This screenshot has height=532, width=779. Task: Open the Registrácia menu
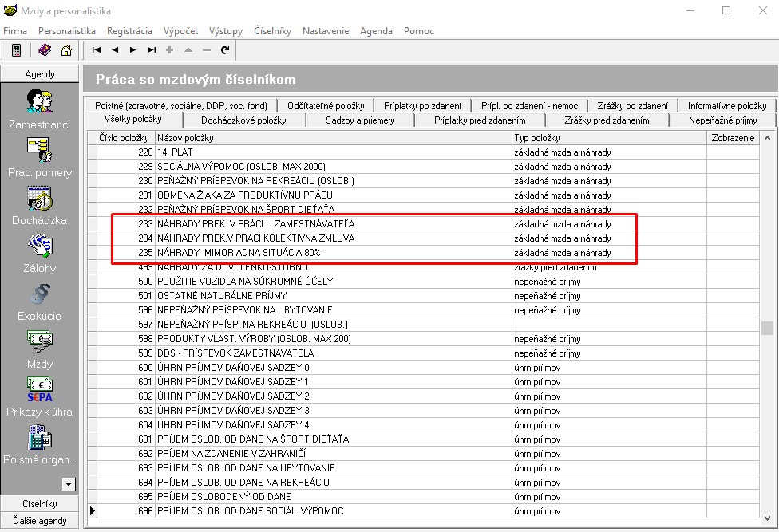(x=129, y=31)
